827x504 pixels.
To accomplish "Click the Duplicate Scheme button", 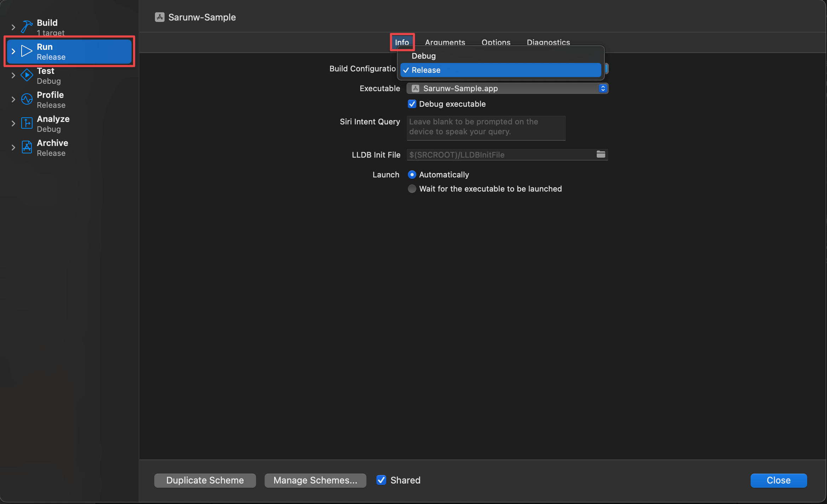I will pyautogui.click(x=204, y=480).
